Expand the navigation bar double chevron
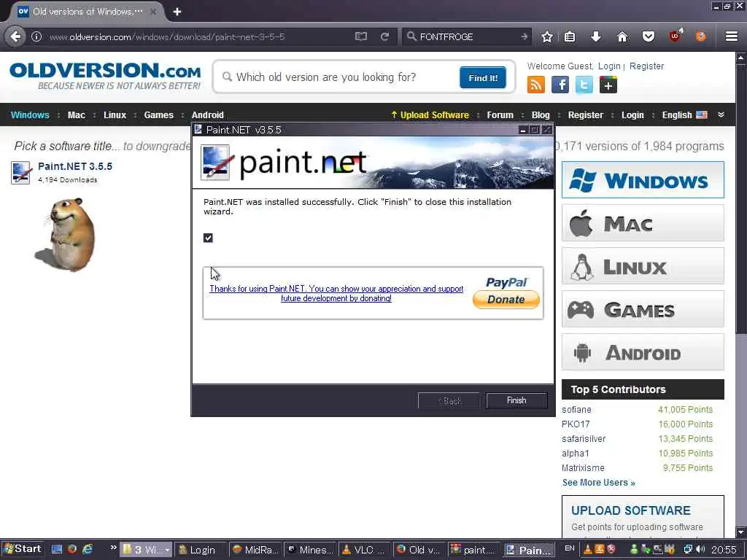747x560 pixels. [x=721, y=114]
